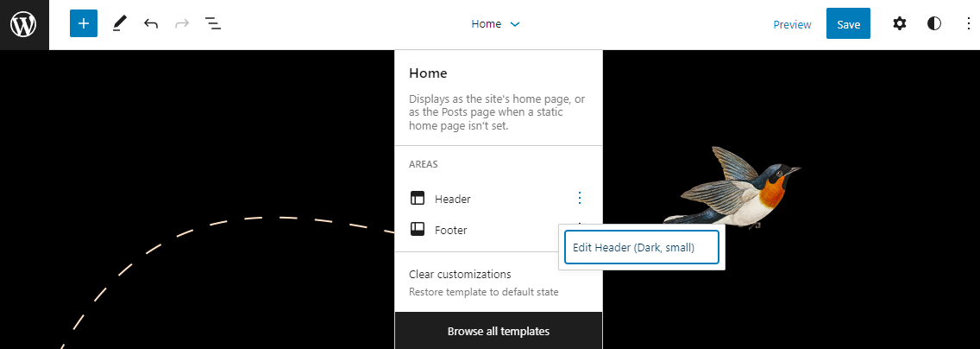Click the WordPress logo icon
The image size is (980, 349).
[x=24, y=24]
